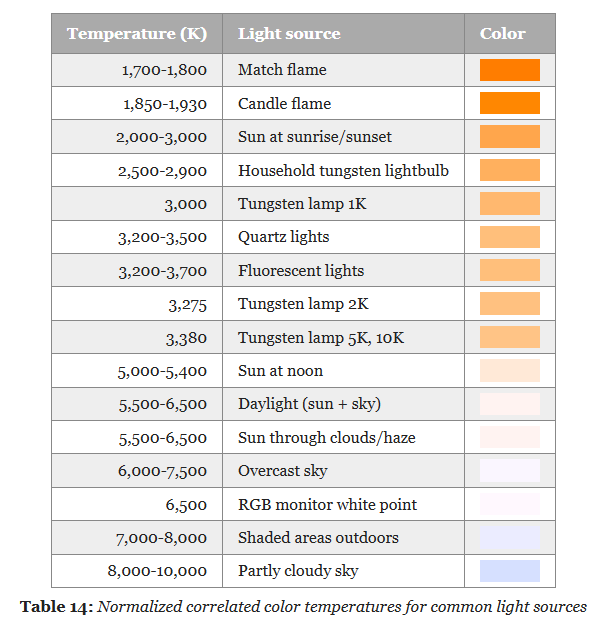Select the "Tungsten lamp 5K, 10K" cell

coord(321,338)
